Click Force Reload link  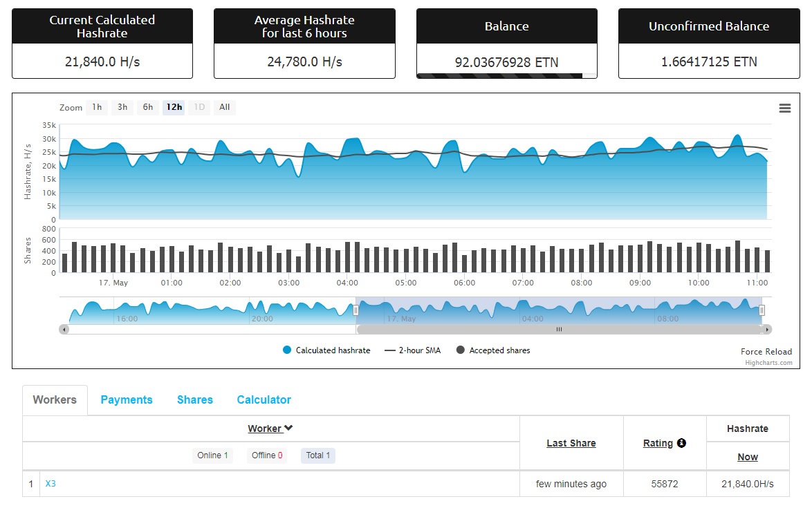pos(766,352)
